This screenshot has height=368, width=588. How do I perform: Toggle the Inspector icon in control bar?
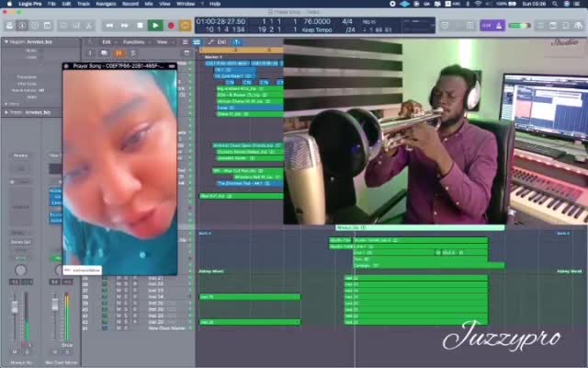(x=22, y=26)
